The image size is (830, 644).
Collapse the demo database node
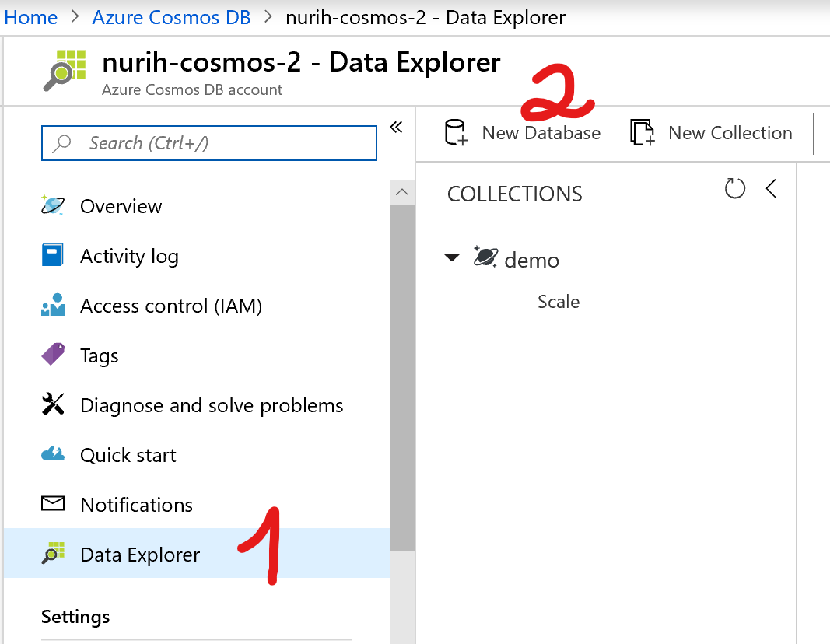tap(452, 258)
